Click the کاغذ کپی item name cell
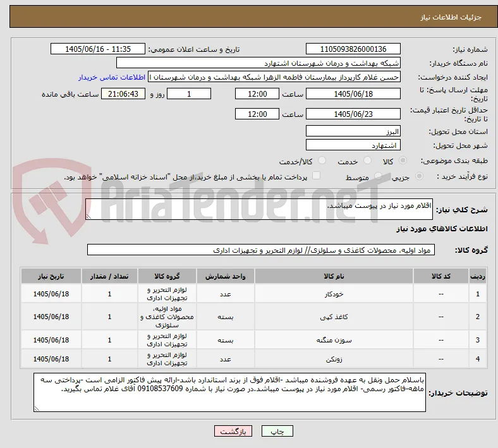The width and height of the screenshot is (498, 448). (334, 317)
